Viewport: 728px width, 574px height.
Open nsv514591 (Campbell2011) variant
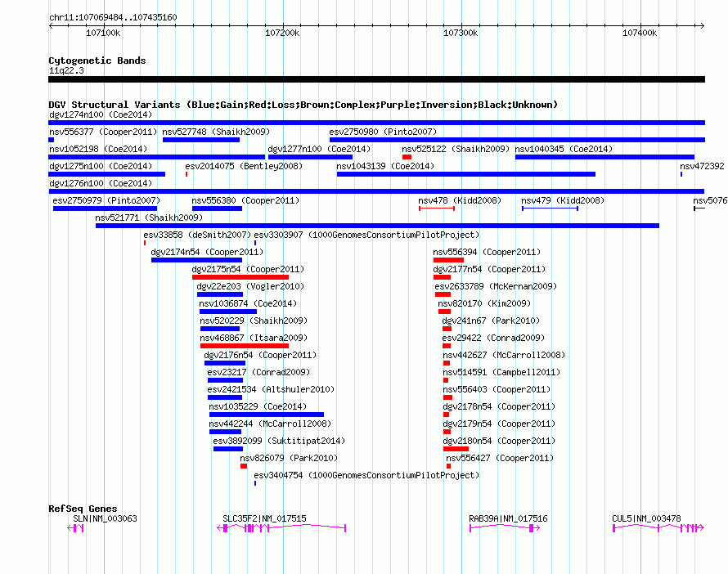point(502,372)
